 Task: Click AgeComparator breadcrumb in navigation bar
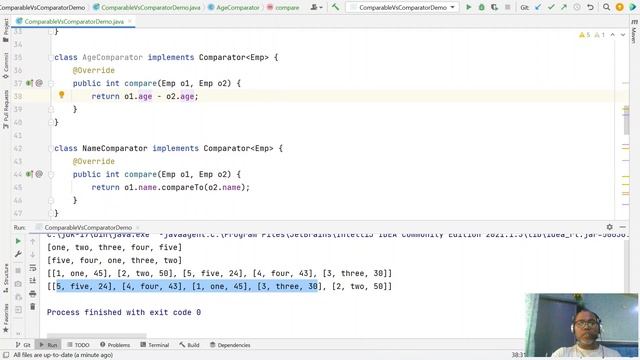pos(233,7)
